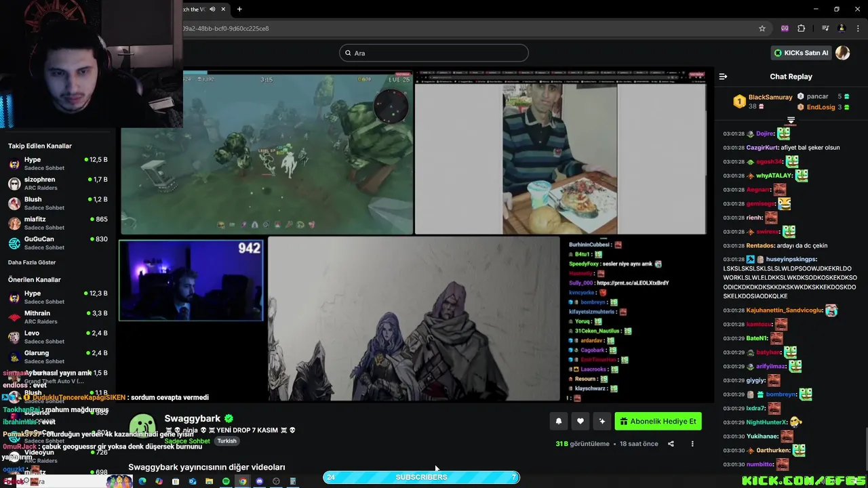Click the whyATALAY username in chat
Image resolution: width=868 pixels, height=488 pixels.
click(x=774, y=176)
